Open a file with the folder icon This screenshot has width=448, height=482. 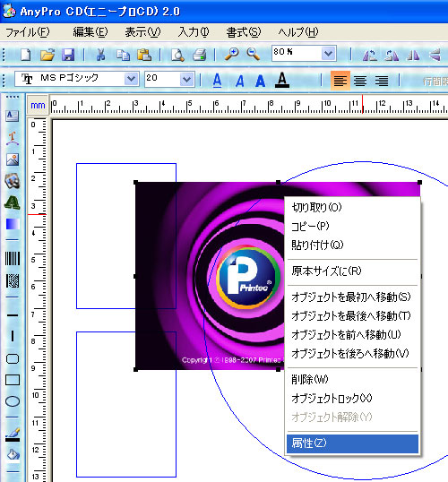pos(47,55)
